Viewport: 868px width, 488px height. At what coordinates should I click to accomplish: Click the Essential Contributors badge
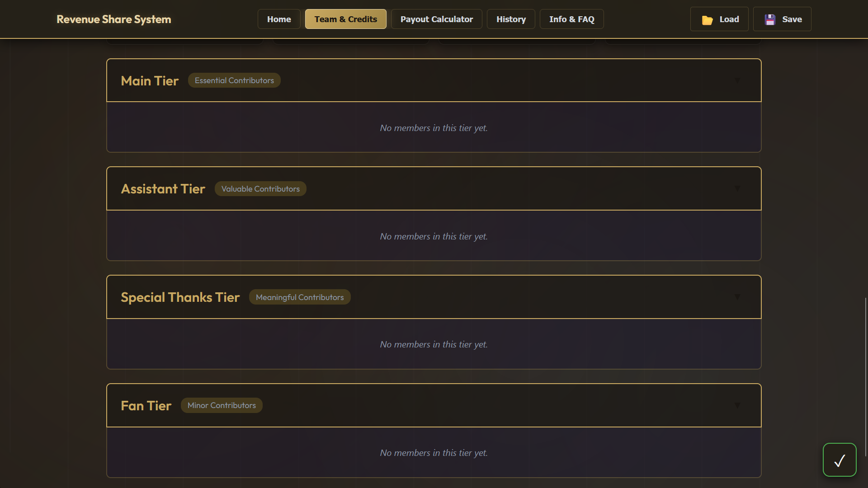pos(234,80)
